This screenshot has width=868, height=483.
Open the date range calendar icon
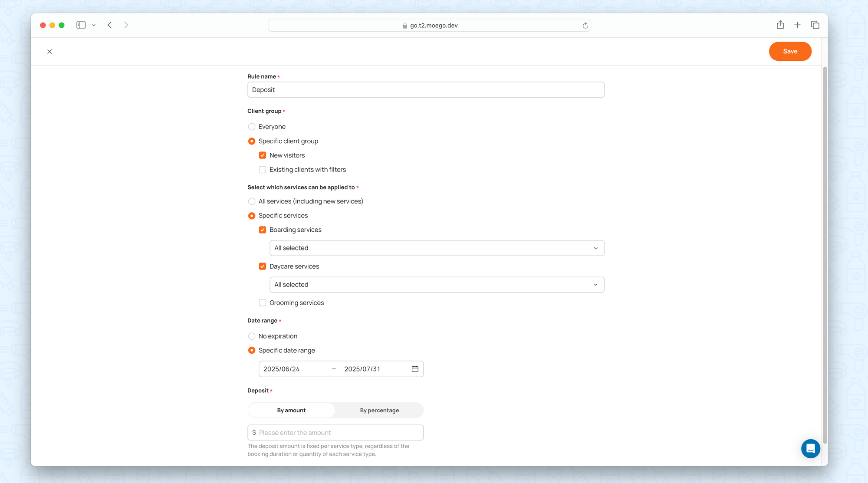(x=415, y=369)
